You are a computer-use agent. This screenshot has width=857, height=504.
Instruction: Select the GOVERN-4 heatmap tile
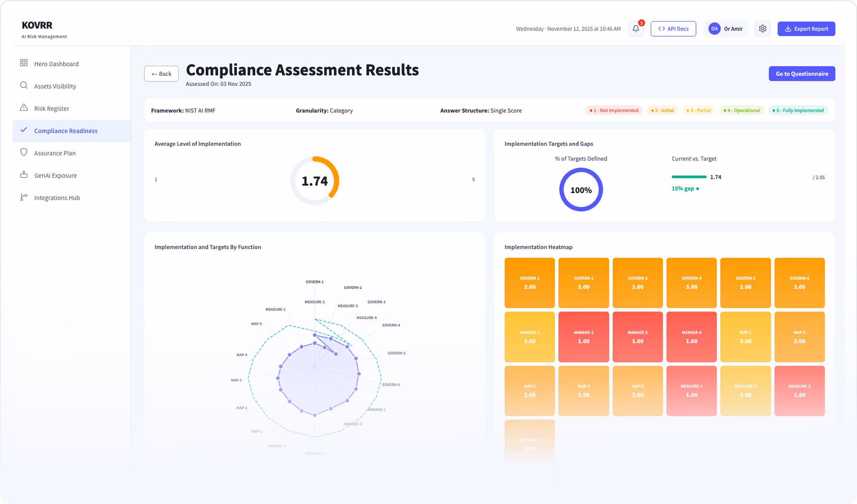tap(691, 283)
